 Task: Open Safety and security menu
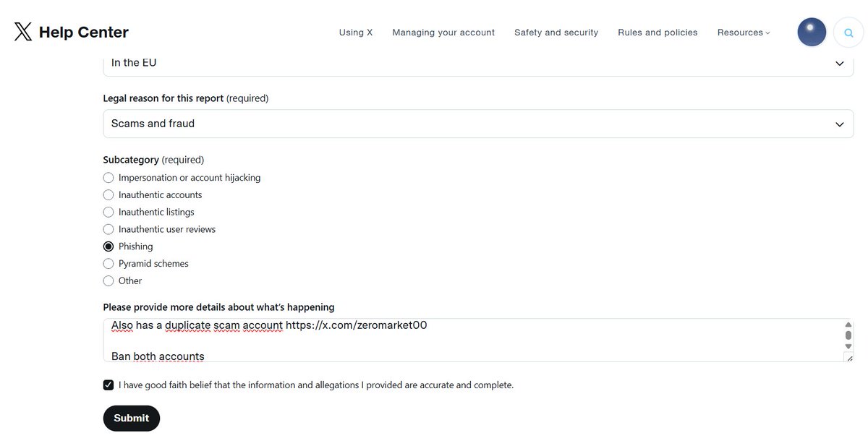click(x=556, y=33)
